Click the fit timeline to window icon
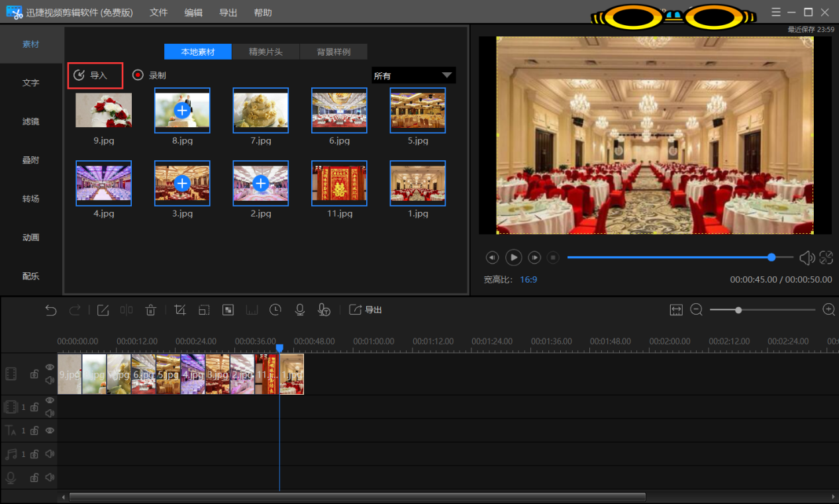 coord(676,310)
